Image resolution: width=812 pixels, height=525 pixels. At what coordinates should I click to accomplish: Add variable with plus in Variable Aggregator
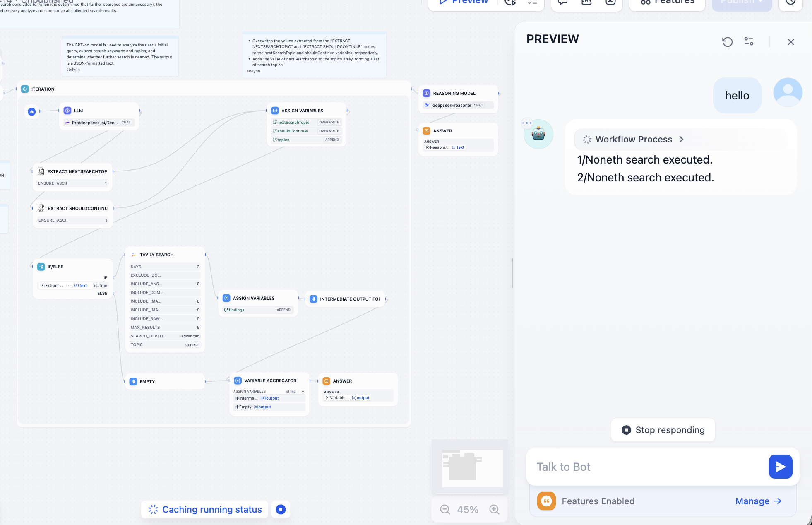[303, 391]
